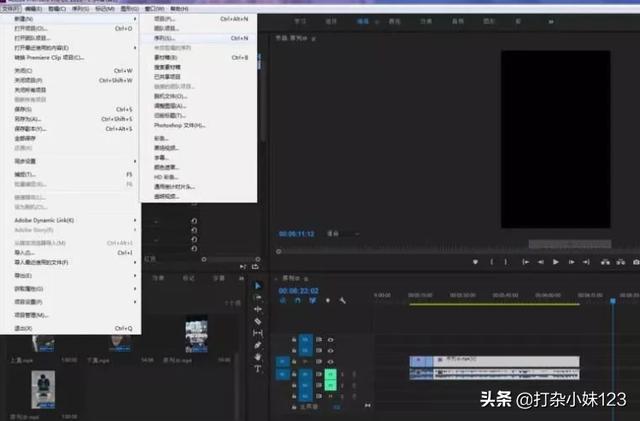Switch to 颜色 workspace tab
640x421 pixels.
click(394, 21)
